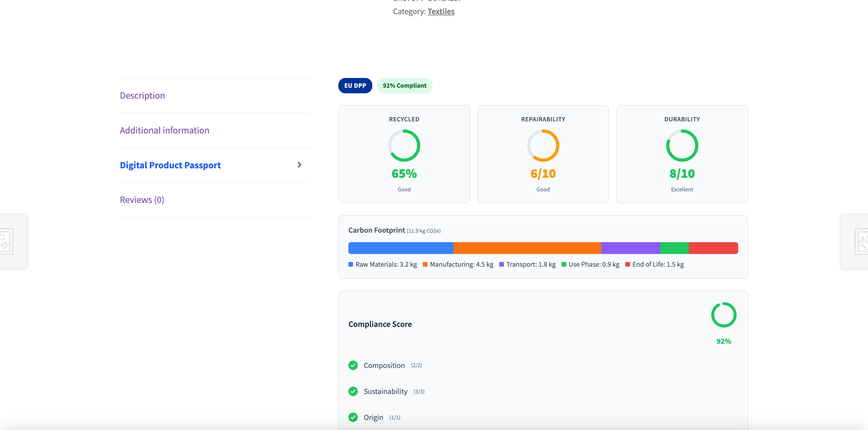Image resolution: width=868 pixels, height=430 pixels.
Task: Click the red End of Life bar segment
Action: [713, 248]
